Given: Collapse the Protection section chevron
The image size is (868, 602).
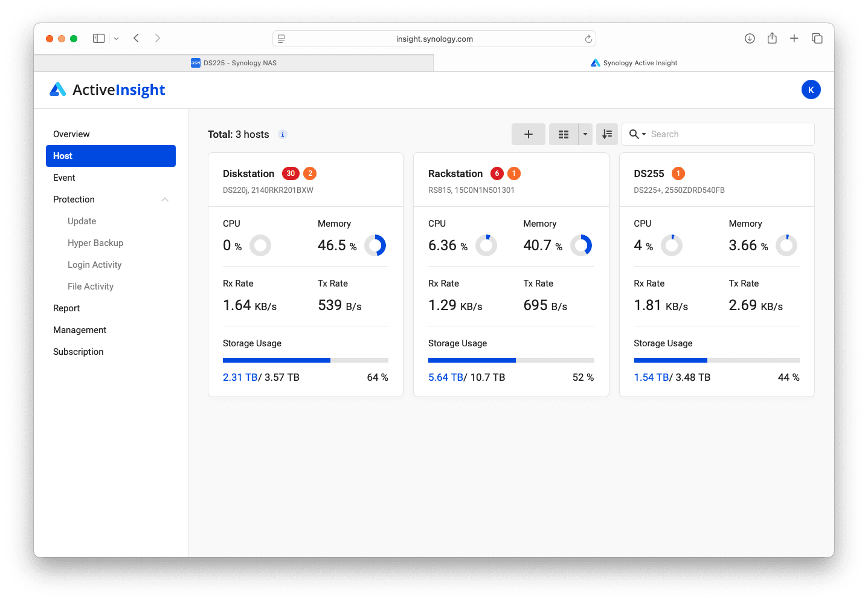Looking at the screenshot, I should click(165, 199).
